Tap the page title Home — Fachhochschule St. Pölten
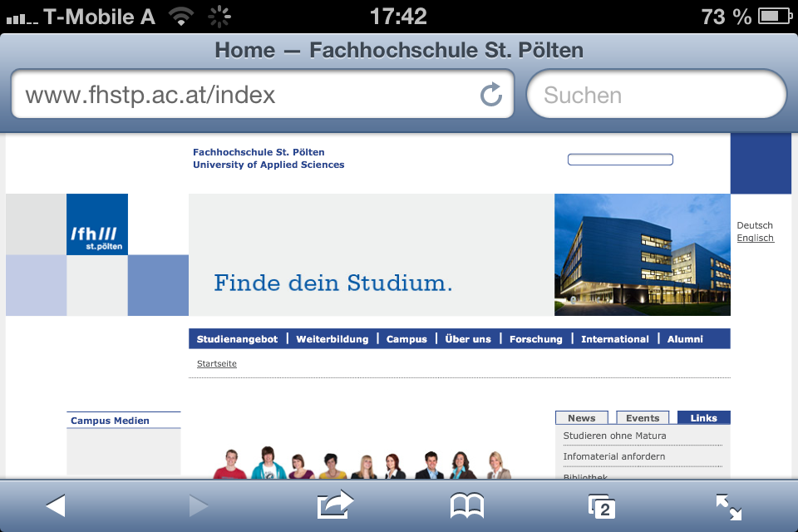Viewport: 798px width, 532px height. [x=399, y=50]
